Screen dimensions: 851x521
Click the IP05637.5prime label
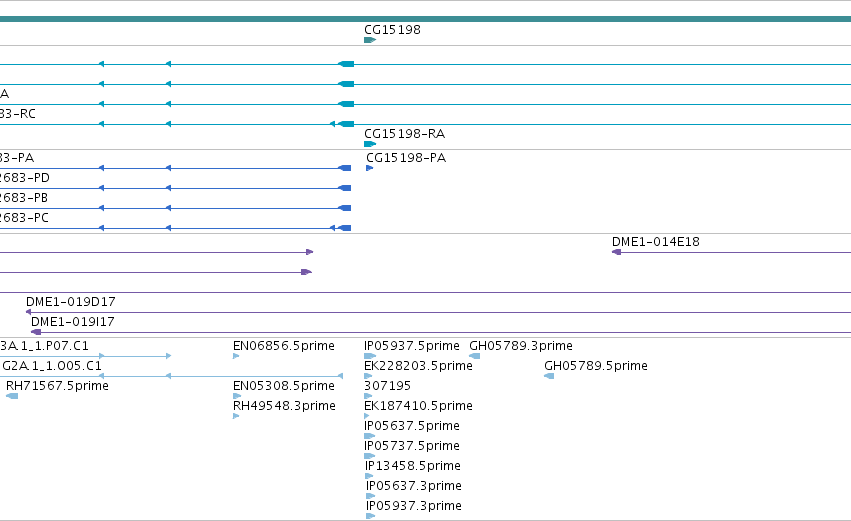pyautogui.click(x=412, y=426)
